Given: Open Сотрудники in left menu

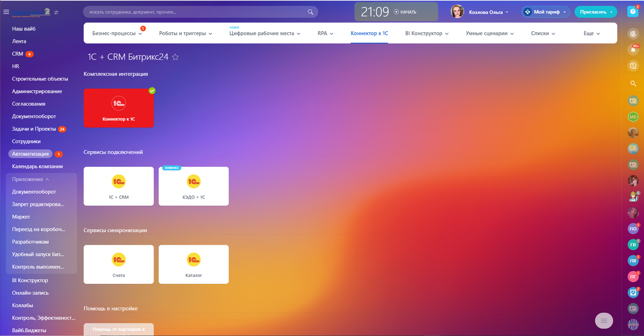Looking at the screenshot, I should (x=26, y=142).
